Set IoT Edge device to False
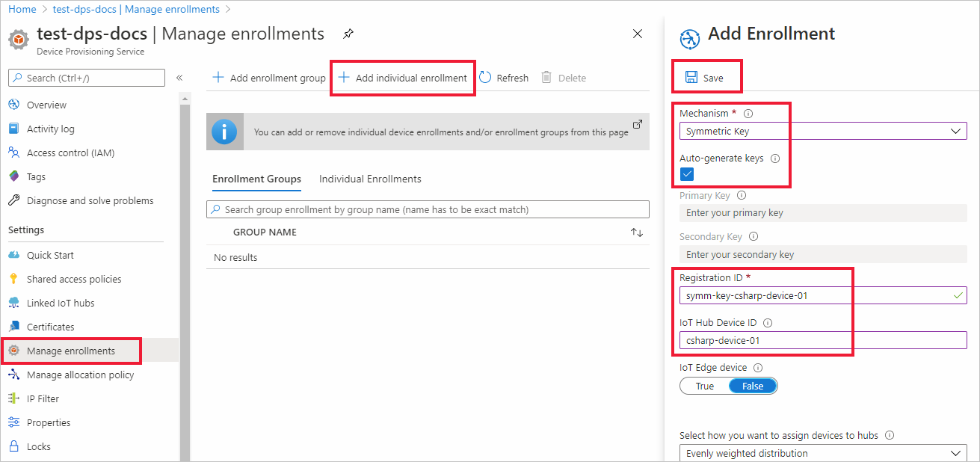Image resolution: width=980 pixels, height=462 pixels. click(753, 386)
